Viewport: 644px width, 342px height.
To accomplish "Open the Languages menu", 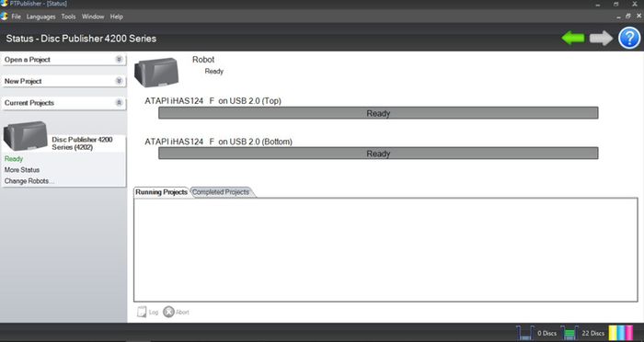I will (x=40, y=17).
